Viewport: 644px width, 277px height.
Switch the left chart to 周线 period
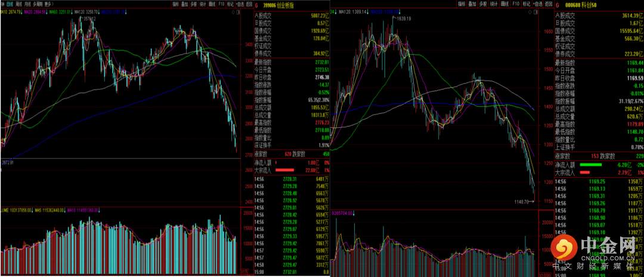click(x=18, y=4)
